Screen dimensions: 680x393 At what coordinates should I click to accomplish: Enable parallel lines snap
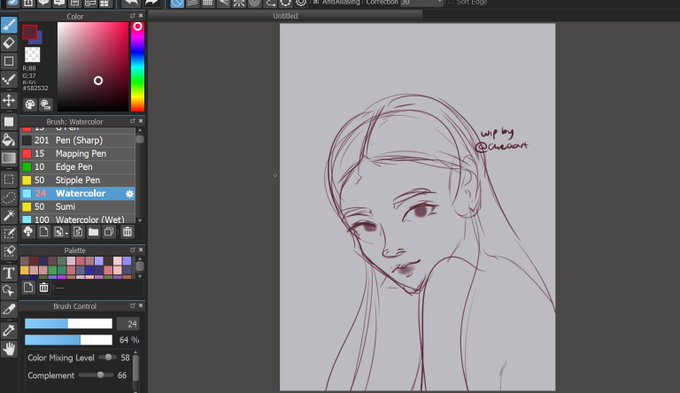pyautogui.click(x=193, y=3)
